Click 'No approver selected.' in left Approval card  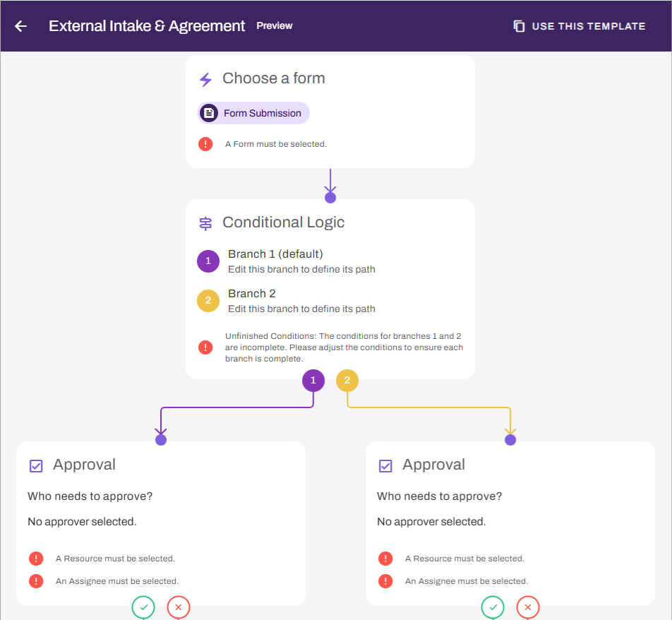coord(82,522)
